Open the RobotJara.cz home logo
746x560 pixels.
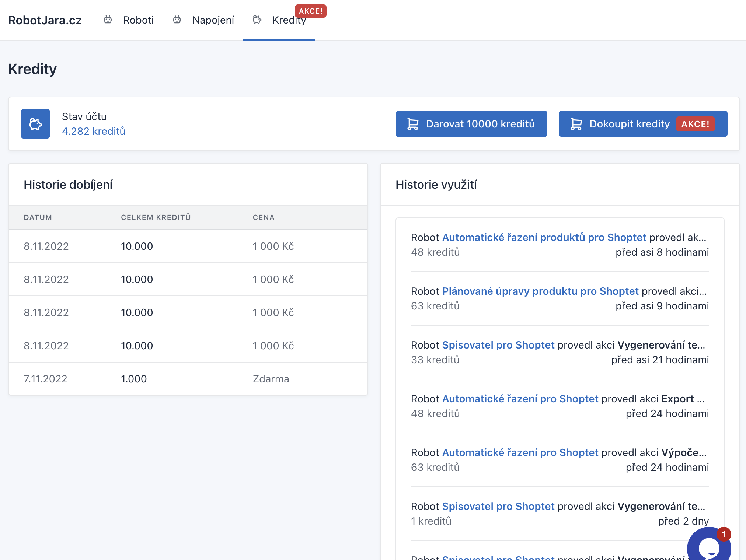click(x=45, y=20)
